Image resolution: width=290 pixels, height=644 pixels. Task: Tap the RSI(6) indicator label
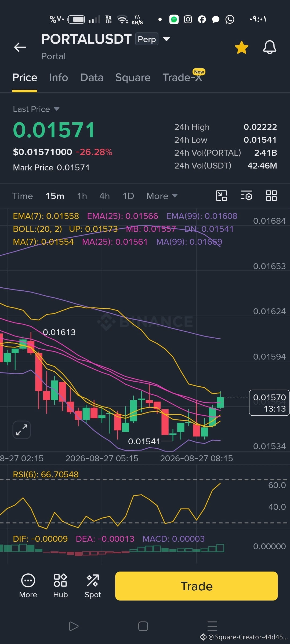46,474
